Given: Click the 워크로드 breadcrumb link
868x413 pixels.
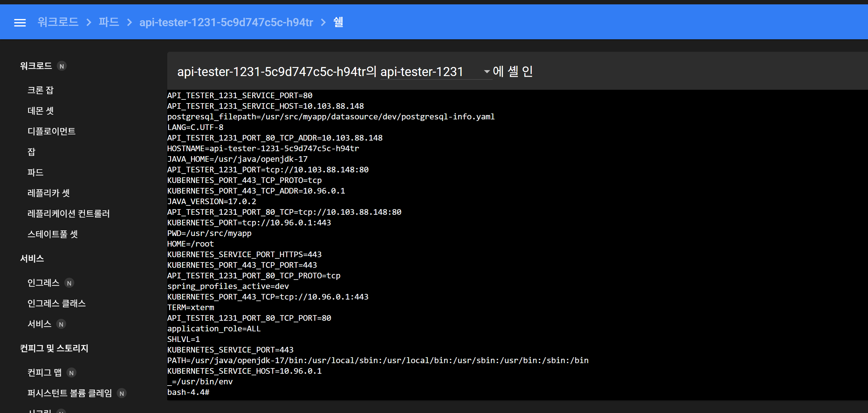Looking at the screenshot, I should tap(58, 22).
